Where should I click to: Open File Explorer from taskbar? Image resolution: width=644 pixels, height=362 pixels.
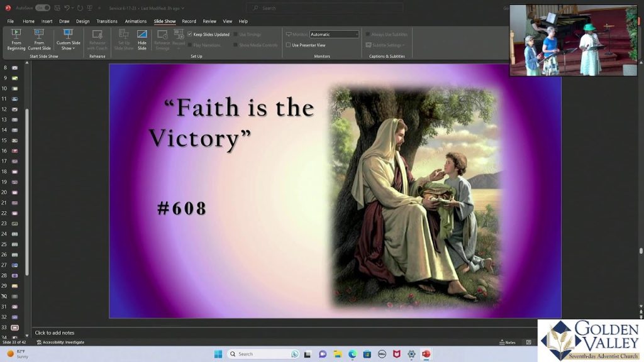tap(338, 354)
